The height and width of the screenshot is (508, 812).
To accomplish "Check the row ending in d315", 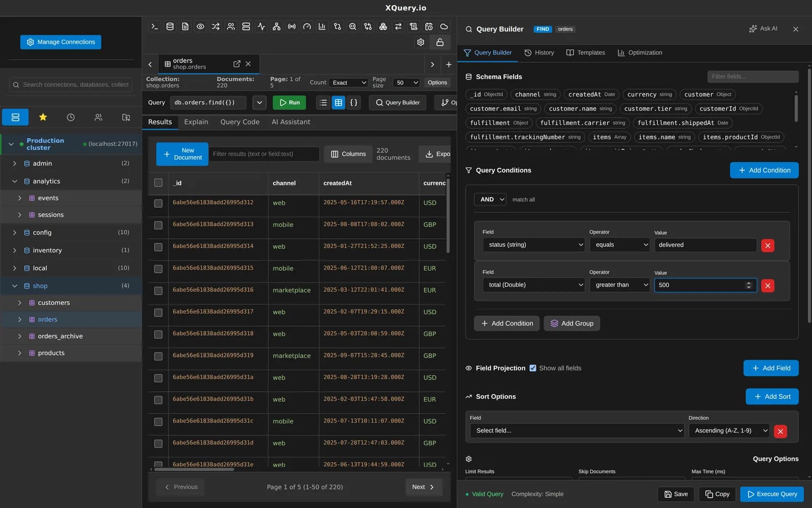I will click(158, 269).
